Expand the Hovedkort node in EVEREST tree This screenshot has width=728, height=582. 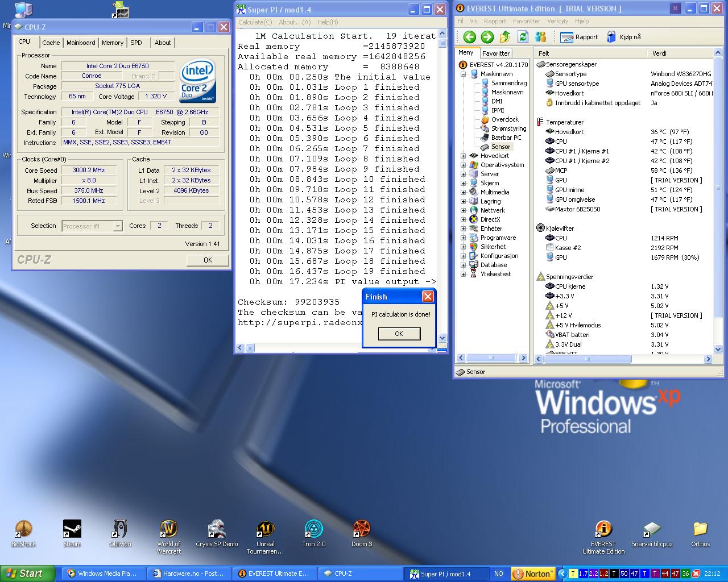(463, 156)
